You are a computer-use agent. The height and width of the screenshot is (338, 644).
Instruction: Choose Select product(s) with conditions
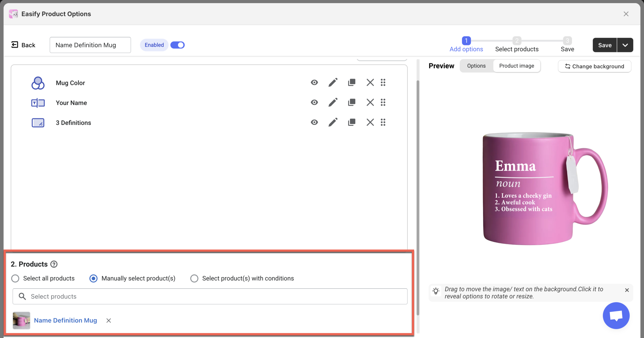(x=194, y=279)
